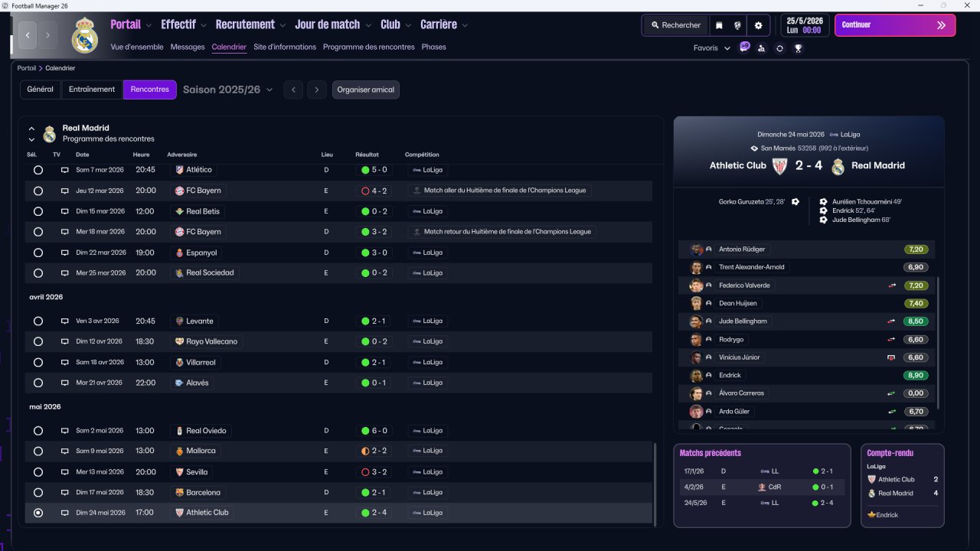
Task: Select the Levante match radio button
Action: point(38,321)
